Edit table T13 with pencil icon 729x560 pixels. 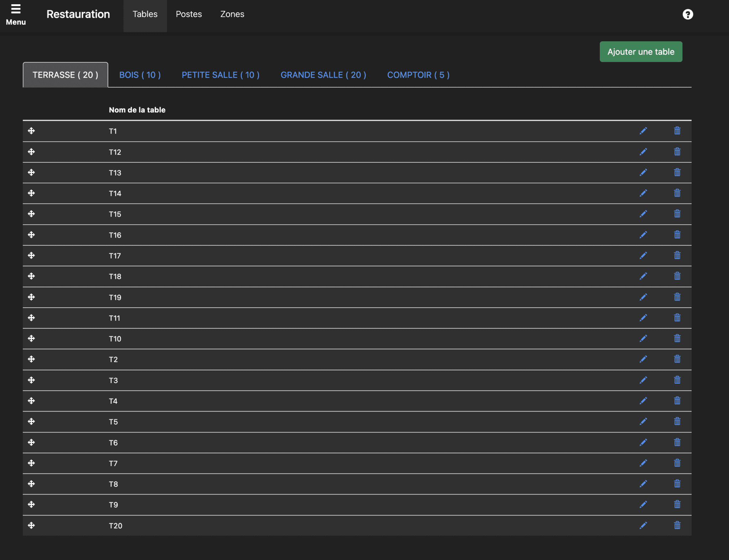pyautogui.click(x=643, y=173)
